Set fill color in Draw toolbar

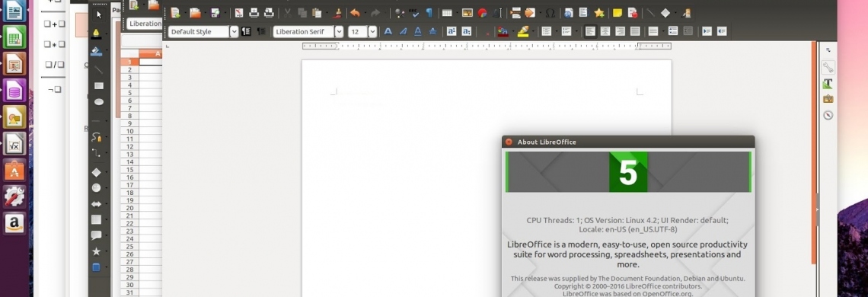coord(97,51)
